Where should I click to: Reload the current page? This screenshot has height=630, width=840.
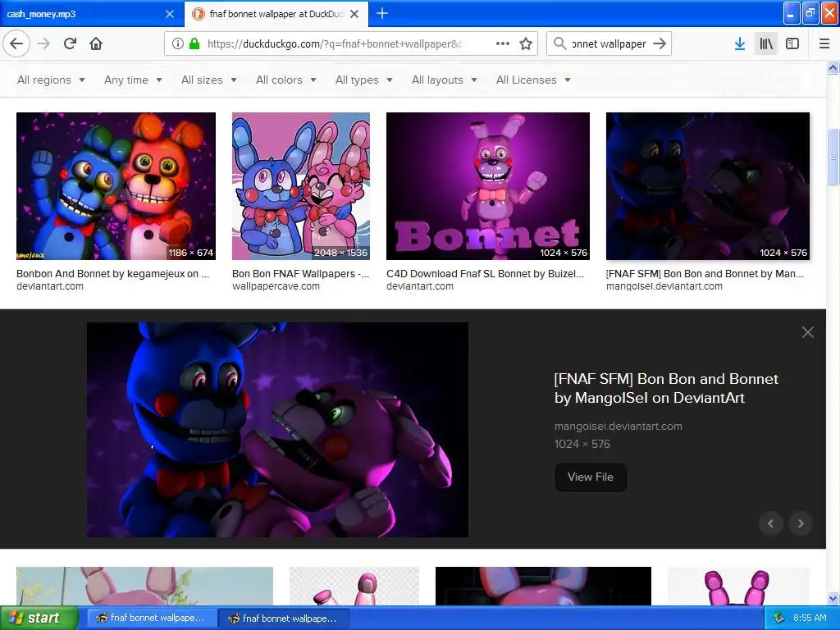(x=71, y=43)
